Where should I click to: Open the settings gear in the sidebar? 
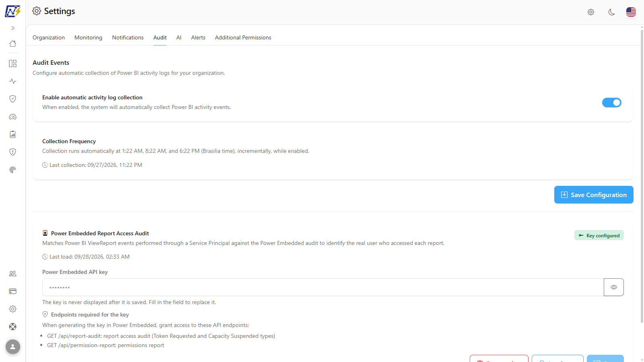pos(13,309)
